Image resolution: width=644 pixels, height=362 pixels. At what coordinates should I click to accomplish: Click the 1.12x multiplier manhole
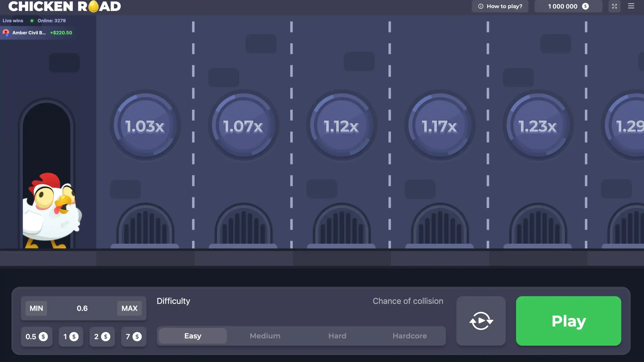coord(341,126)
